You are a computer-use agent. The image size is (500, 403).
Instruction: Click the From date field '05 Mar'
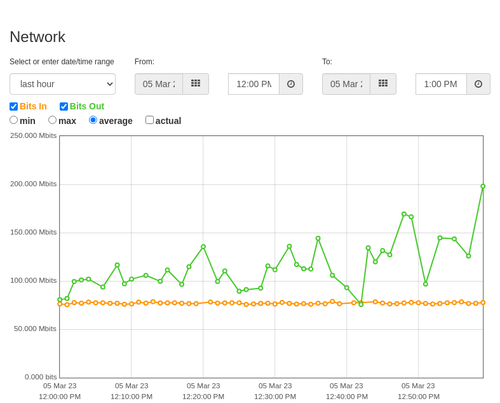coord(159,84)
